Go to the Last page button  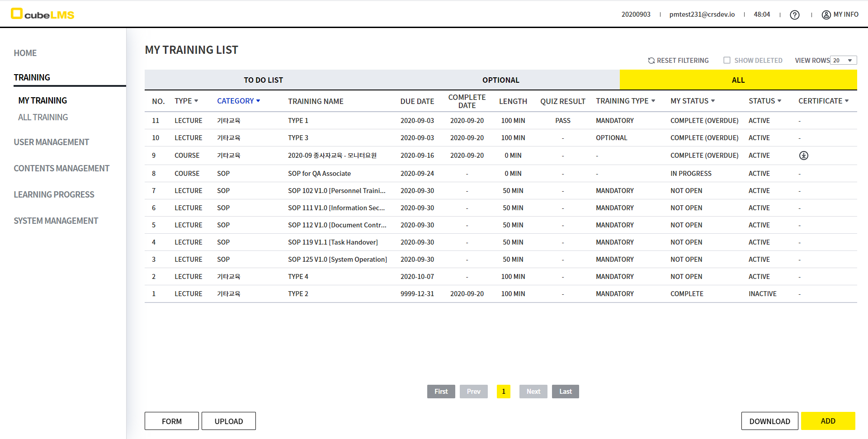pos(565,392)
